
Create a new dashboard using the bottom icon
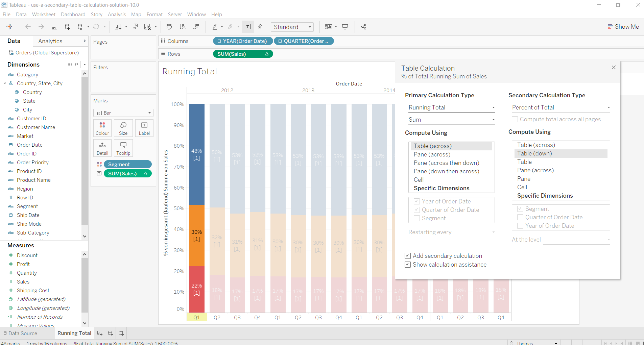click(x=110, y=333)
